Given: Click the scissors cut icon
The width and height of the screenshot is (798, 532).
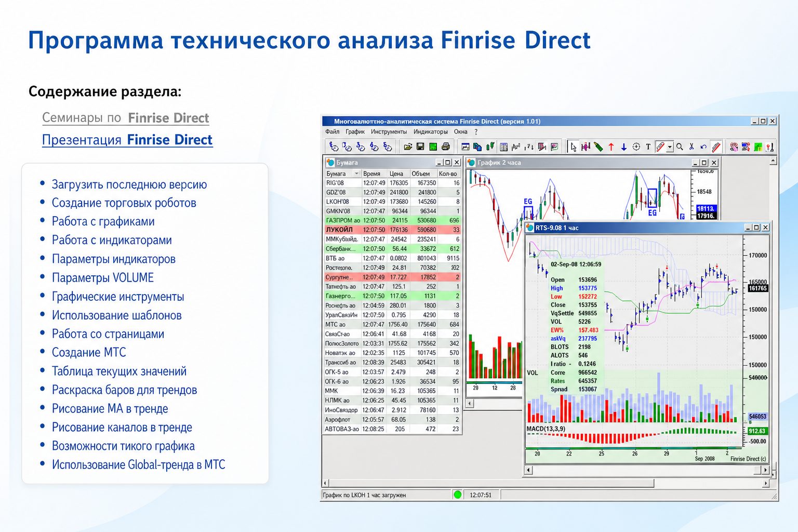Looking at the screenshot, I should pos(691,147).
